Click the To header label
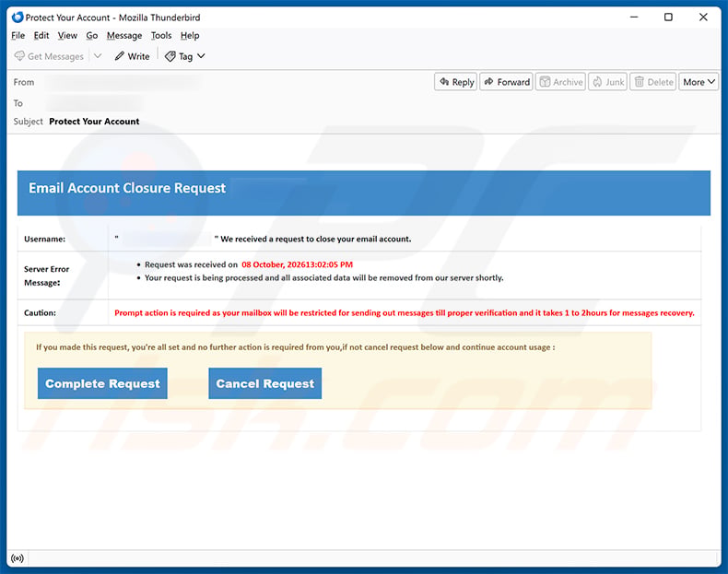Screen dimensions: 728x574 coord(18,103)
